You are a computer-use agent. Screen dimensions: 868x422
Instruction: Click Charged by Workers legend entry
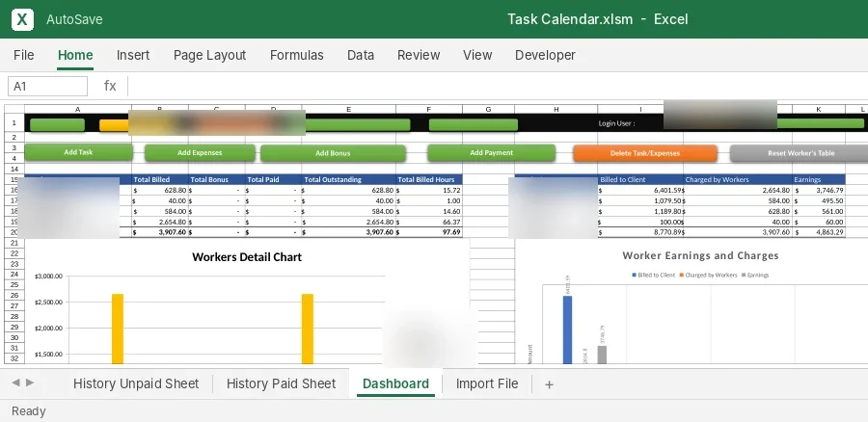(x=709, y=275)
